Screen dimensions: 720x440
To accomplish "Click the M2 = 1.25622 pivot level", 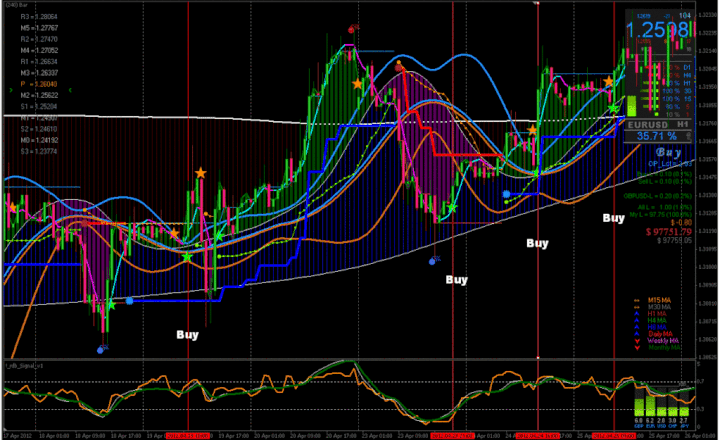I will click(39, 96).
